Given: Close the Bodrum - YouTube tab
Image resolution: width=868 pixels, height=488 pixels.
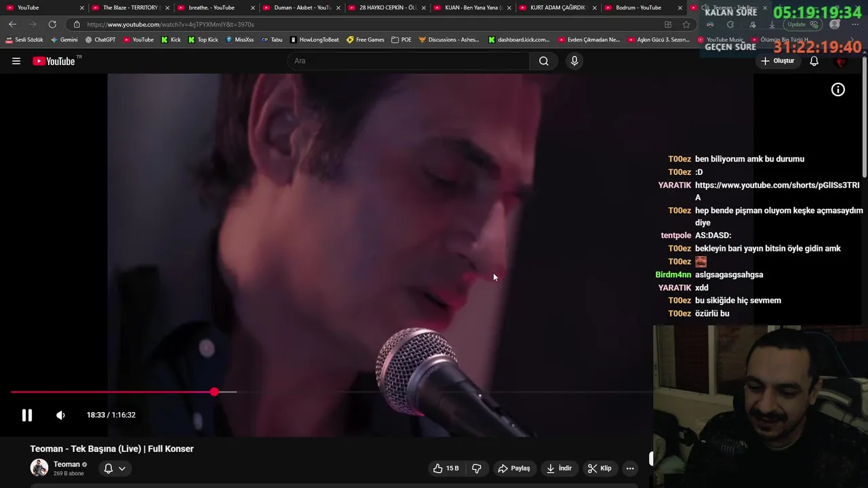Looking at the screenshot, I should click(680, 7).
